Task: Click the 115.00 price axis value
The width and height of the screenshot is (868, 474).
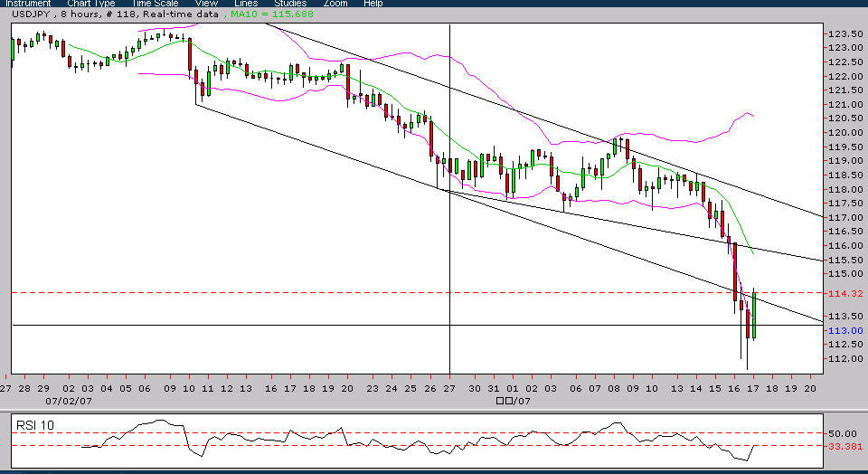Action: point(844,274)
